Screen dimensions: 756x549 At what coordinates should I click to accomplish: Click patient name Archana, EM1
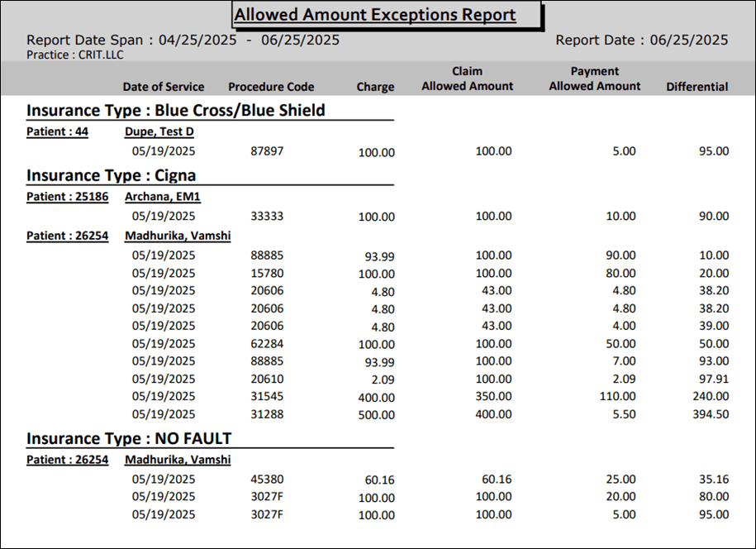(162, 196)
